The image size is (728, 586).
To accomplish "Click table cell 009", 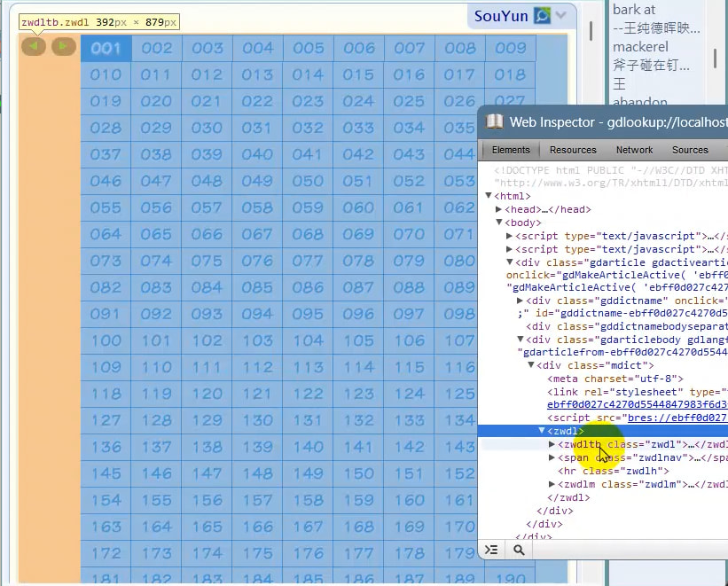I will pyautogui.click(x=510, y=48).
